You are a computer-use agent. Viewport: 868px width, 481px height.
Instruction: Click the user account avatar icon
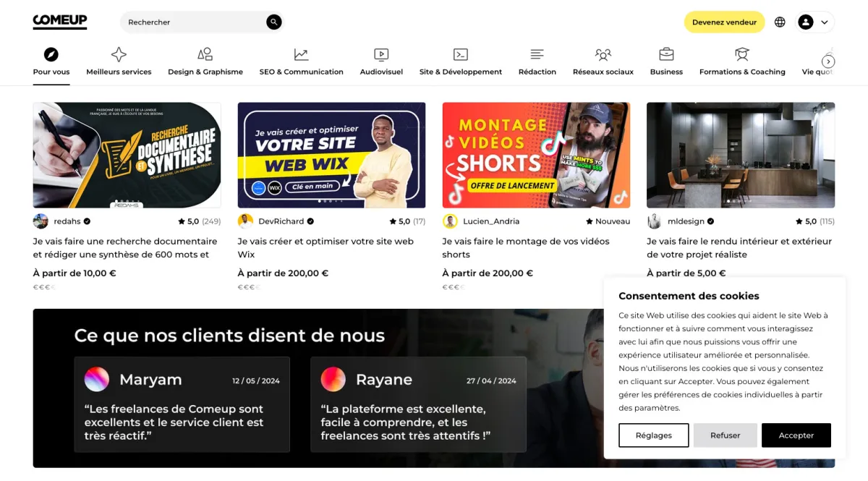click(x=805, y=22)
